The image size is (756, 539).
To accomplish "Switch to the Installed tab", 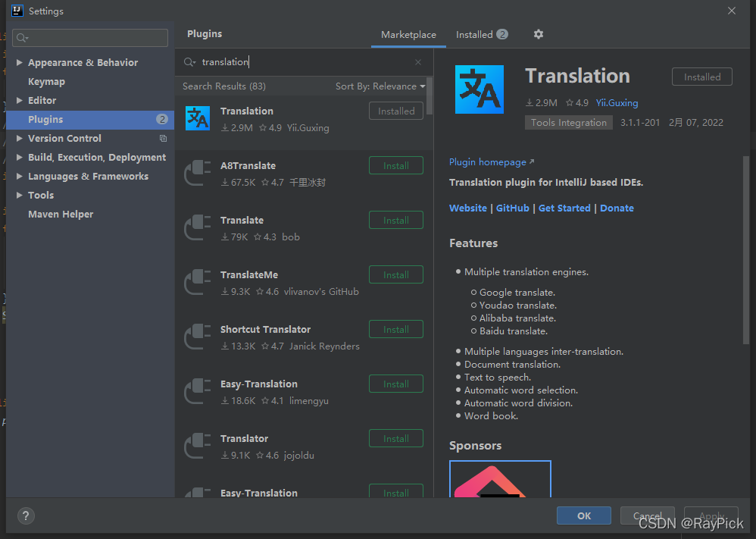I will pyautogui.click(x=482, y=35).
